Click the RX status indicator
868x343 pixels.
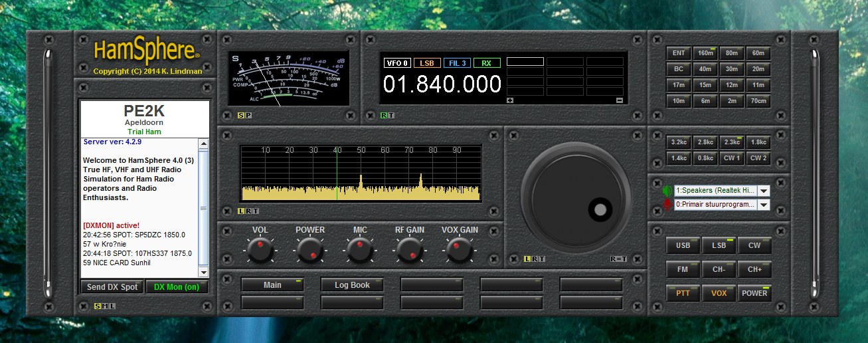click(487, 63)
